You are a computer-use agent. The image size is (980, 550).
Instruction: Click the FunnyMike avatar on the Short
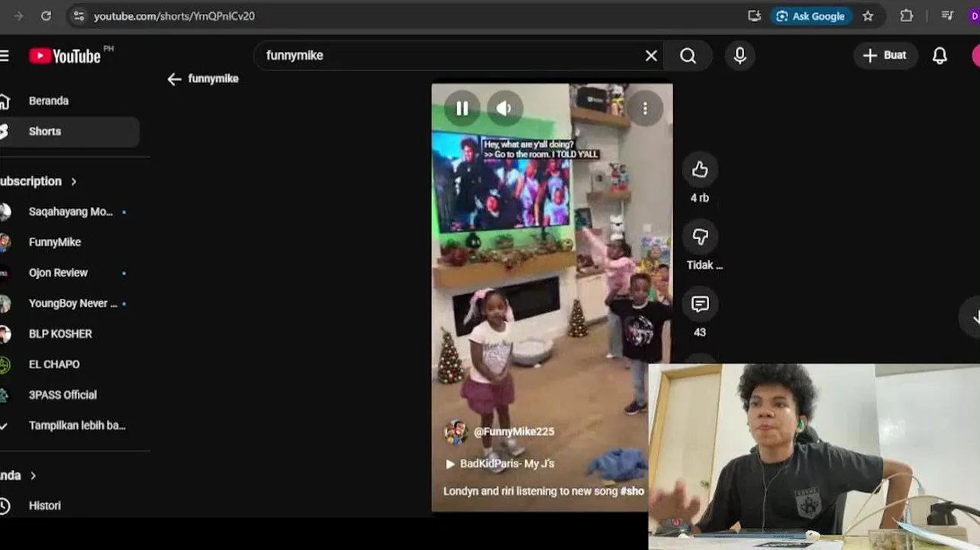[x=456, y=432]
